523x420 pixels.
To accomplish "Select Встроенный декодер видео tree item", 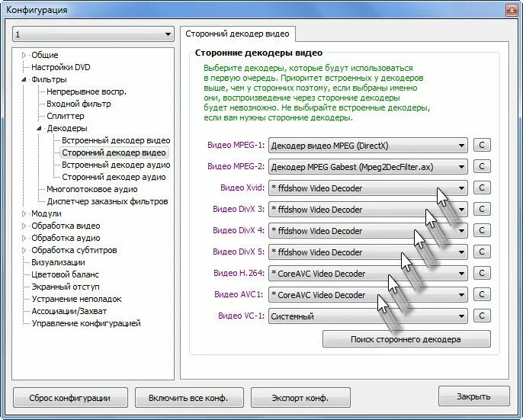I will [x=116, y=140].
